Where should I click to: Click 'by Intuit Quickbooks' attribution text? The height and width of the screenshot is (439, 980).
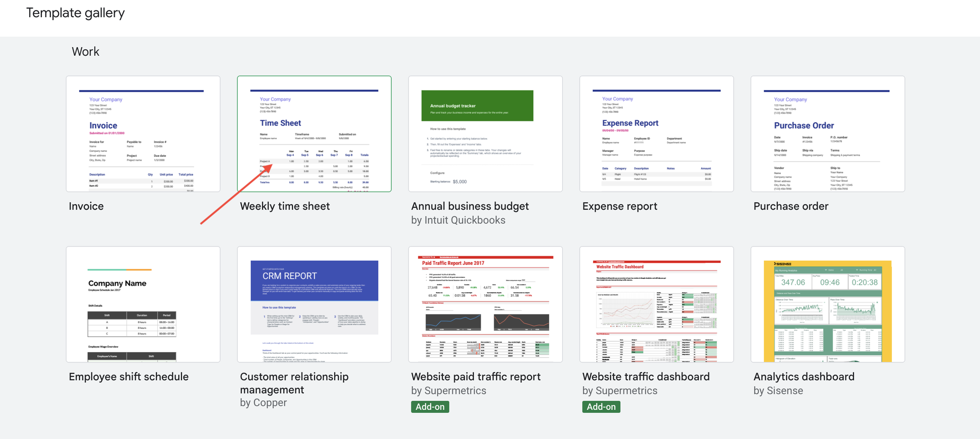458,220
